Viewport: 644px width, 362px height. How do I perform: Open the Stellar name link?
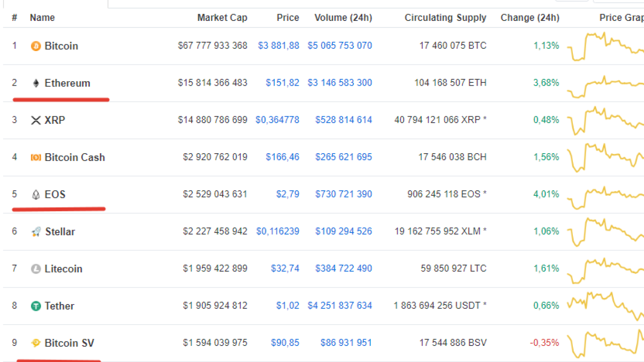coord(60,232)
